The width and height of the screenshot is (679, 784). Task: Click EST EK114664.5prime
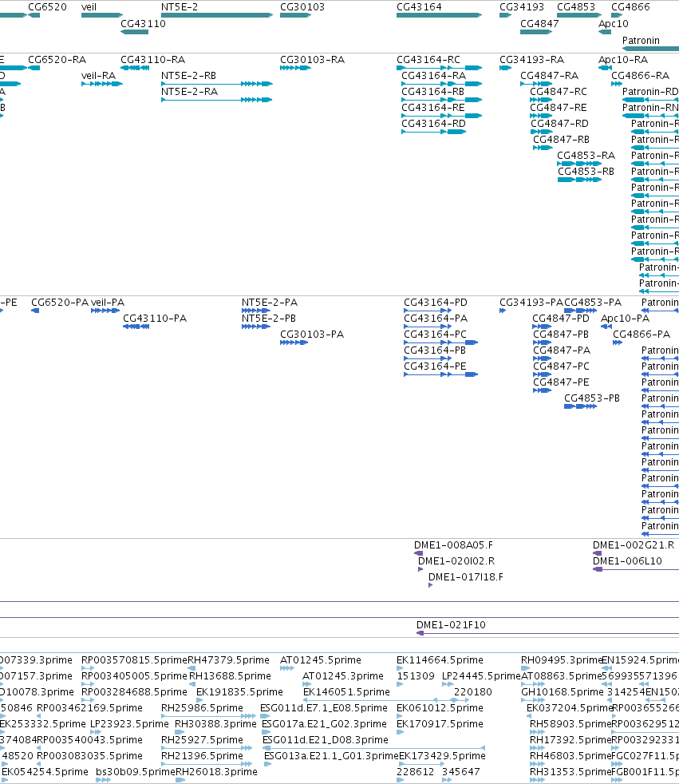point(401,668)
